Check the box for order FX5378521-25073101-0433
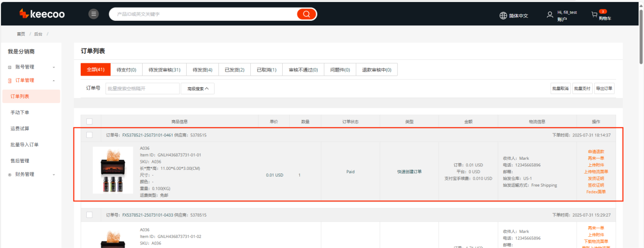Image resolution: width=644 pixels, height=248 pixels. click(89, 215)
